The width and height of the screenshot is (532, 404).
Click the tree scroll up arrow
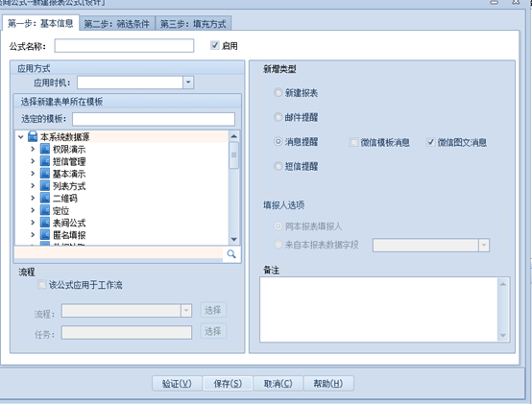233,136
